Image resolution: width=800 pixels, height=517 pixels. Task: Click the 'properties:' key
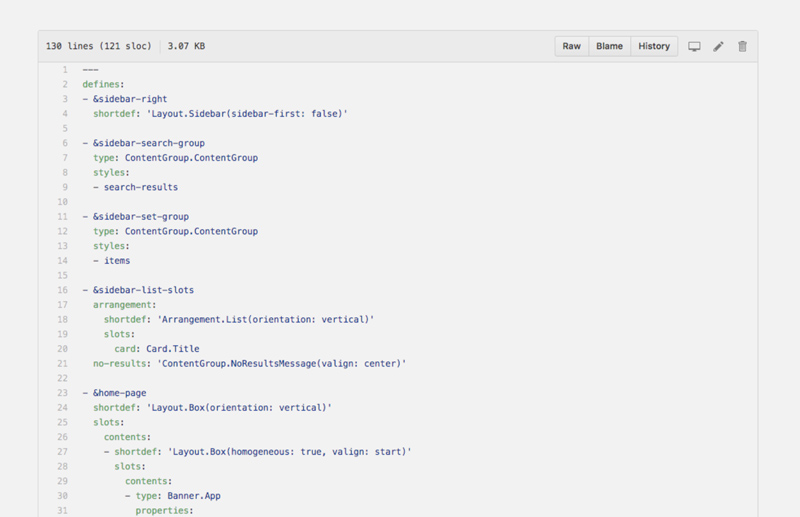click(x=164, y=511)
